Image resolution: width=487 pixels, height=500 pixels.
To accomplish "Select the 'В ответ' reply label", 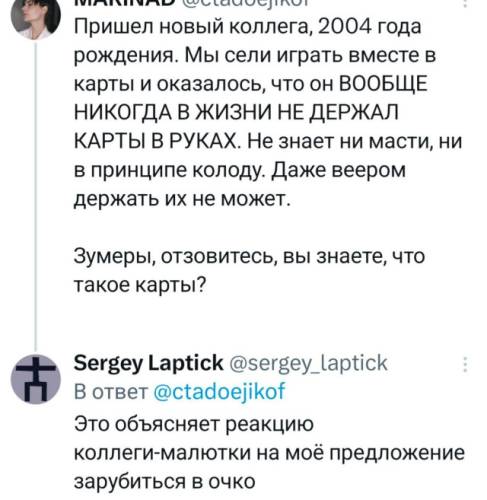I will [111, 392].
